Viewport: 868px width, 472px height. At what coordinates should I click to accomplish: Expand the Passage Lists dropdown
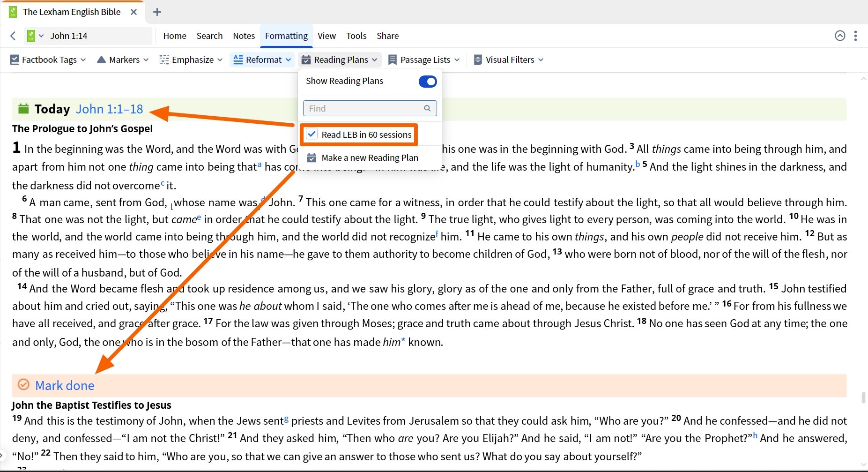point(457,60)
